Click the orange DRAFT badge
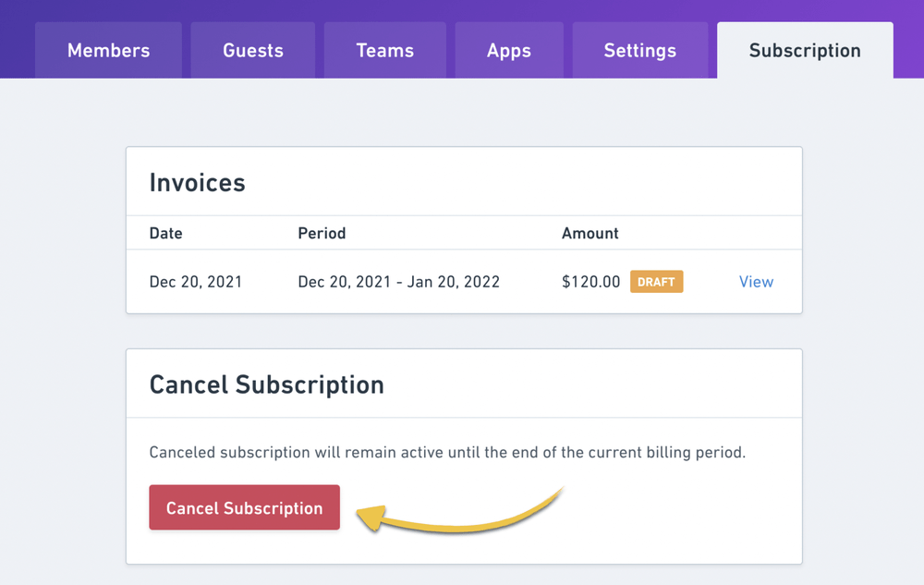The height and width of the screenshot is (585, 924). click(x=656, y=282)
